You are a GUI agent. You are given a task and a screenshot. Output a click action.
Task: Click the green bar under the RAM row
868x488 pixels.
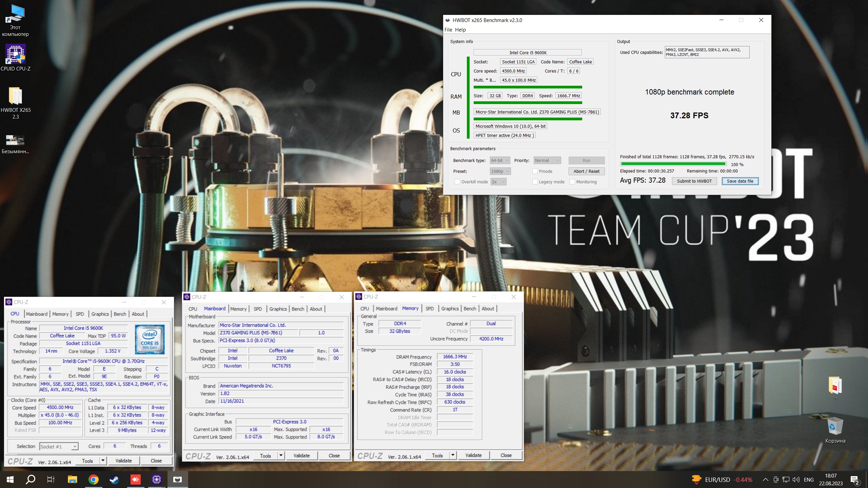click(528, 103)
